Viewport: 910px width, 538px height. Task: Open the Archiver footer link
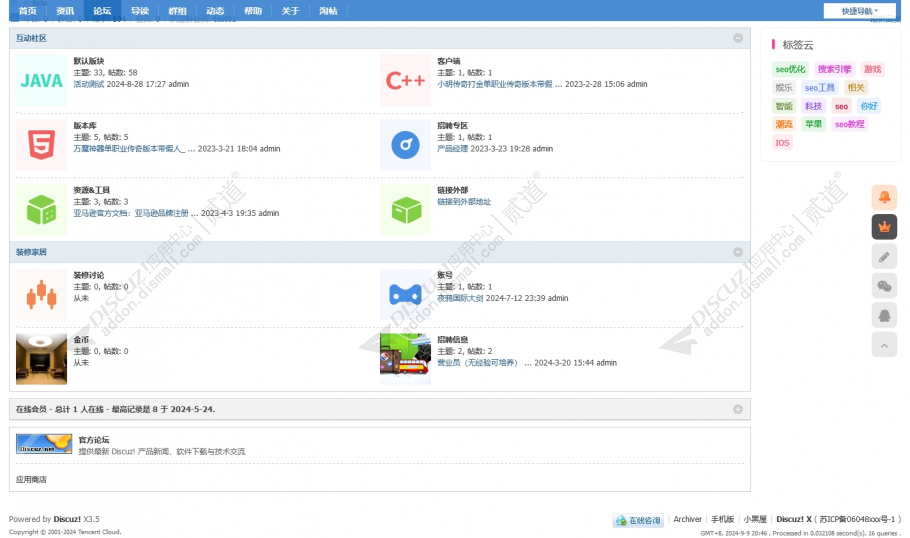688,519
